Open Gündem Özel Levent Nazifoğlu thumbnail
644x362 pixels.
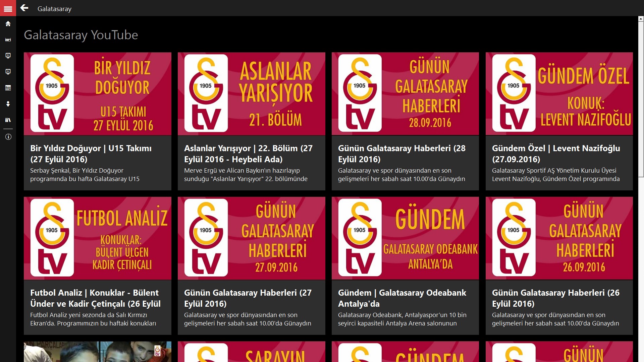pyautogui.click(x=559, y=94)
